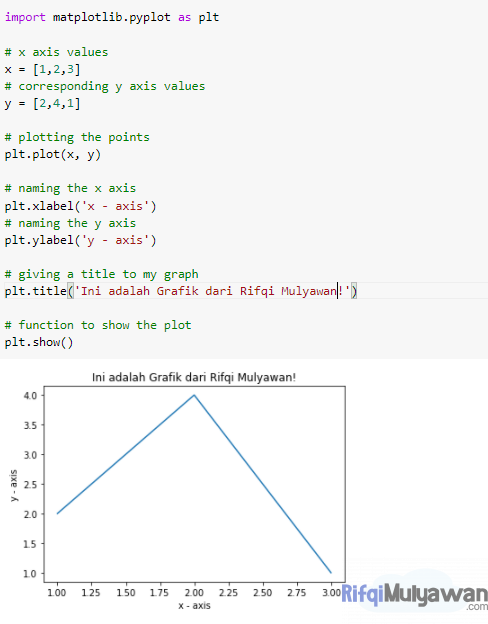Click the x tick label 2.75
This screenshot has height=624, width=488.
(297, 593)
